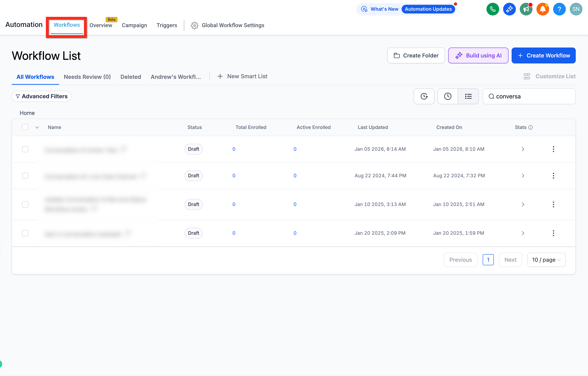Expand stats chevron for Jan 05 2026 row
The width and height of the screenshot is (588, 376).
tap(523, 149)
